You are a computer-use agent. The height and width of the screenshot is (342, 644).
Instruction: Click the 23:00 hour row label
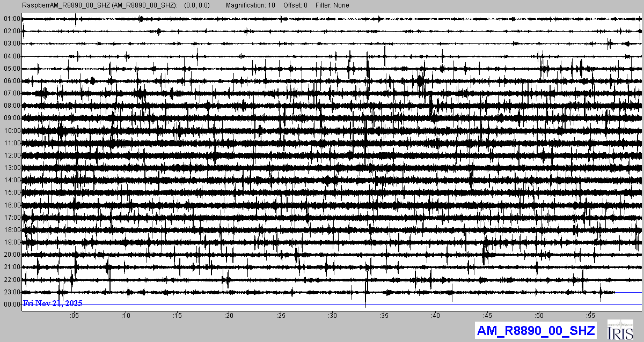click(12, 292)
